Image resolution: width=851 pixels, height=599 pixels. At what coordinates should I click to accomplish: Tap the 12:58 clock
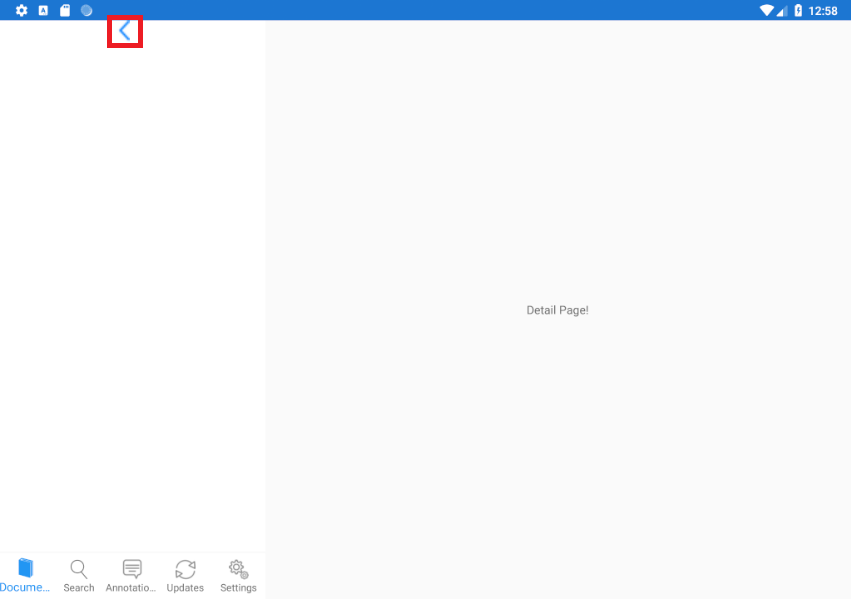click(823, 11)
